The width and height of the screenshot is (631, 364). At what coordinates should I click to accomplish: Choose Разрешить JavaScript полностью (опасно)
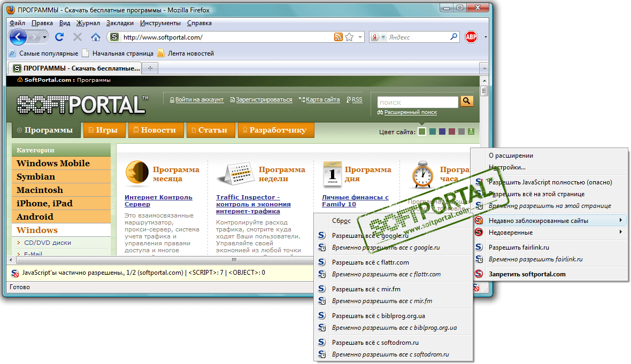point(549,182)
